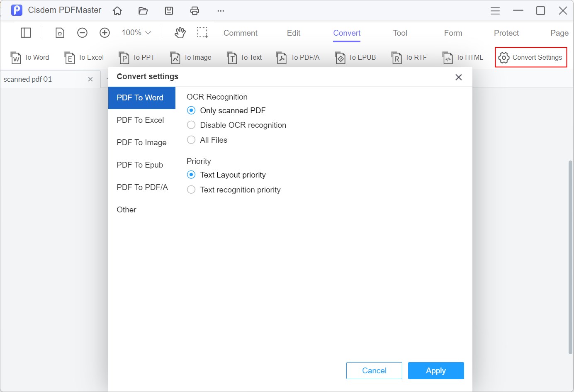Open the three-dots more options menu

tap(221, 11)
